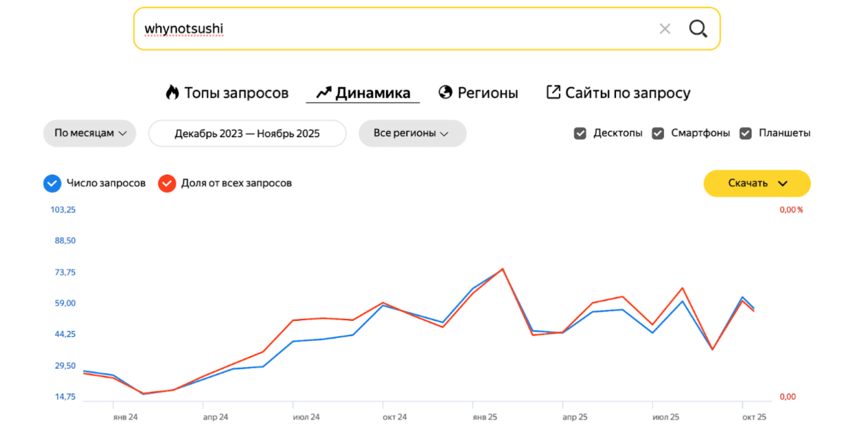
Task: Toggle the red Доля от всех запросов marker
Action: [x=167, y=183]
